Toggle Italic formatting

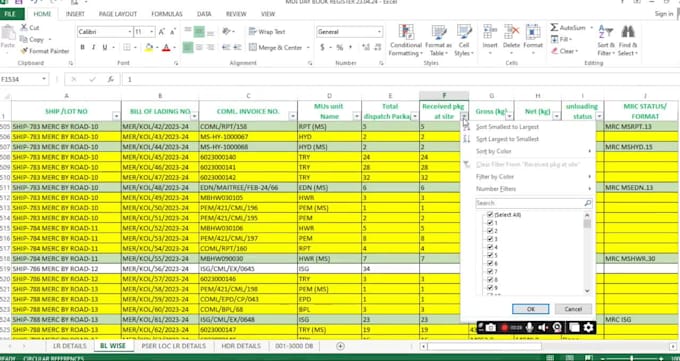pos(93,47)
